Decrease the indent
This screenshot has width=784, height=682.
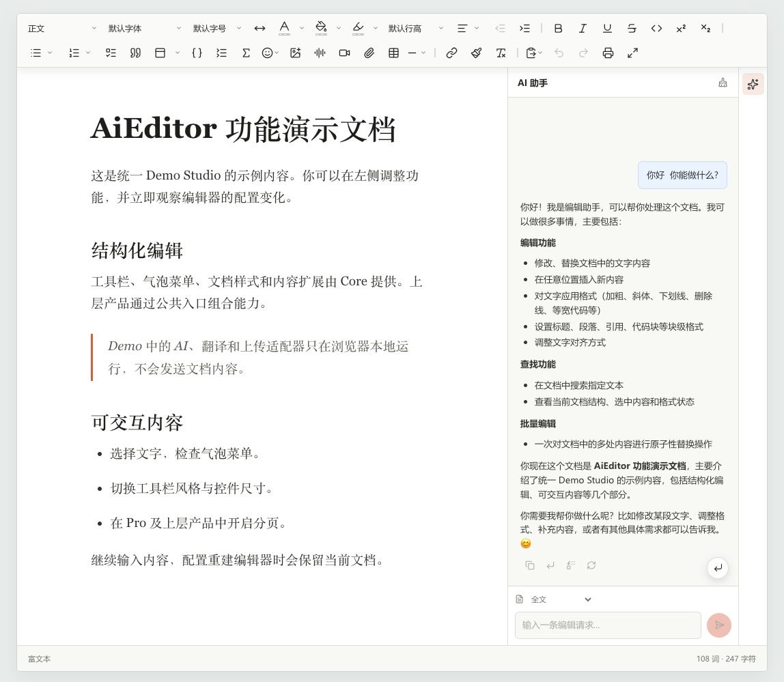coord(500,29)
